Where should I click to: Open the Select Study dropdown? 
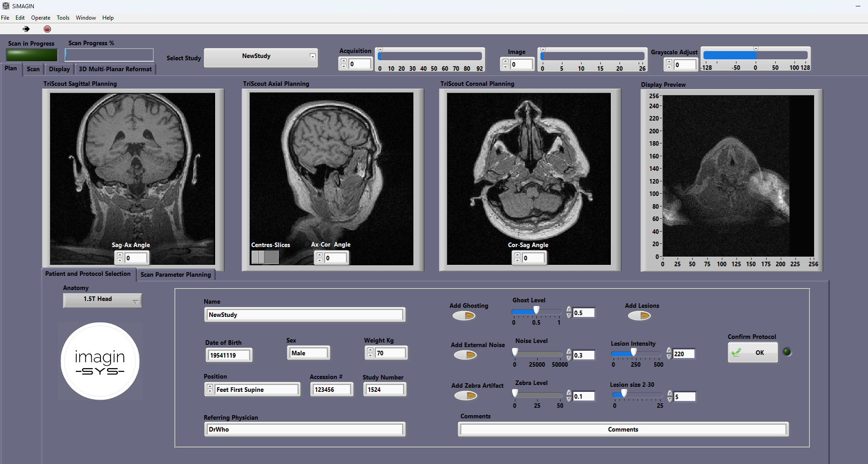[312, 57]
